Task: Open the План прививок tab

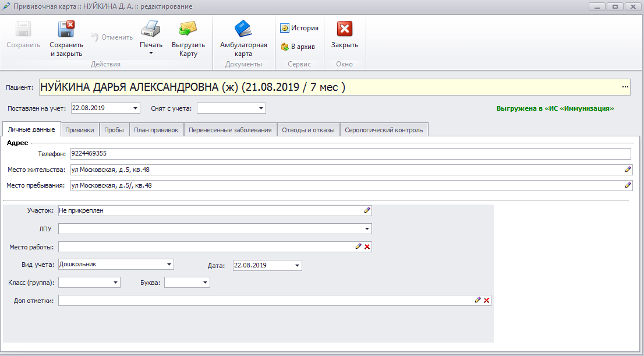Action: [156, 130]
